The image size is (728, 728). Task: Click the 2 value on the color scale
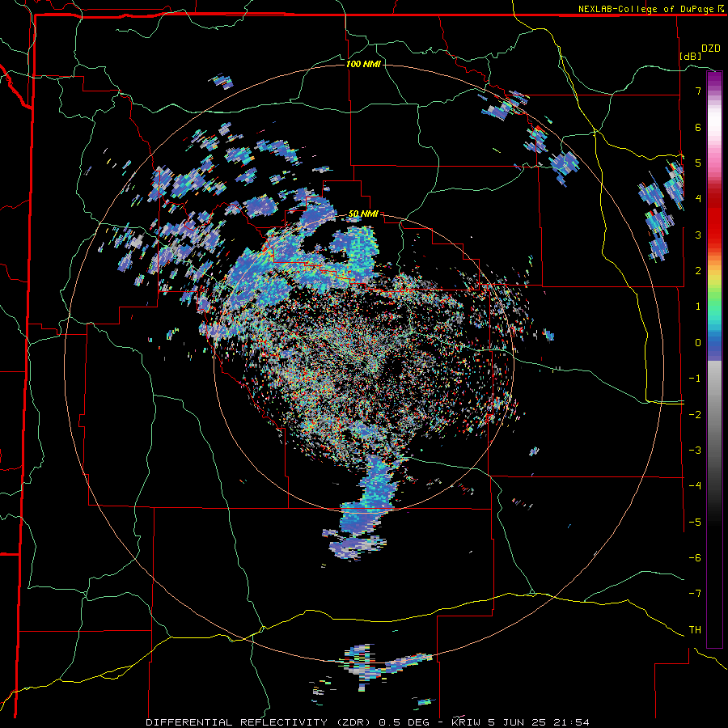pos(698,271)
